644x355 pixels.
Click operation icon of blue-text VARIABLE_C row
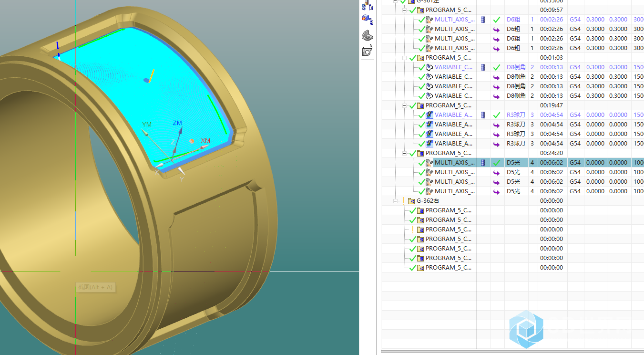(429, 67)
